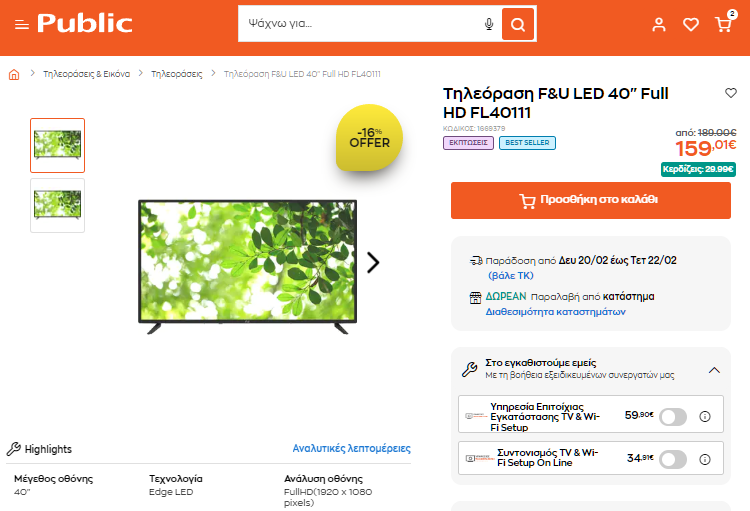Open Τηλεοράσεις & Εικόνα breadcrumb
Viewport: 750px width, 511px height.
click(x=87, y=74)
